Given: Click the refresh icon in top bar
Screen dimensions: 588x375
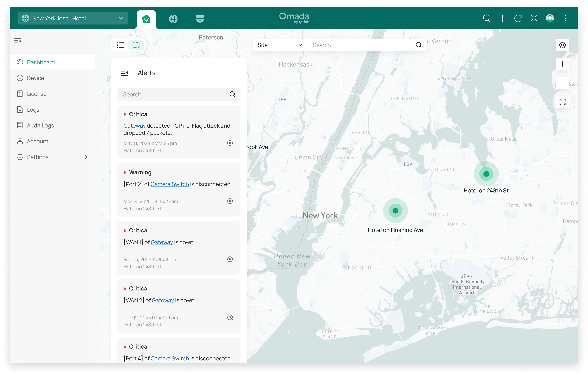Looking at the screenshot, I should tap(518, 18).
